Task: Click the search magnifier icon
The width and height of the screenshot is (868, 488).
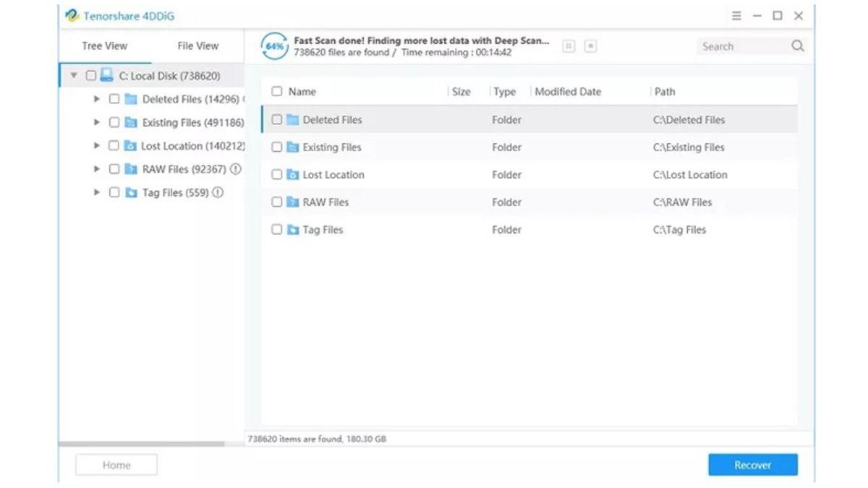Action: pos(797,46)
